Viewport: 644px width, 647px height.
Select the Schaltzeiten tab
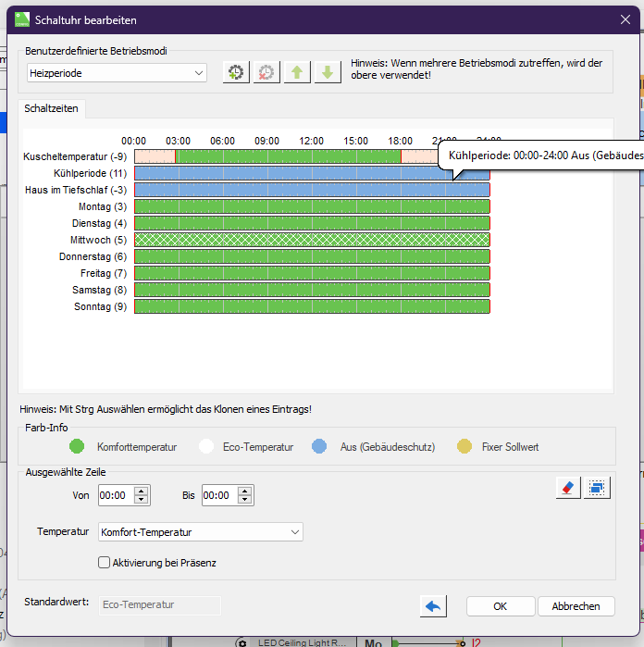tap(52, 108)
